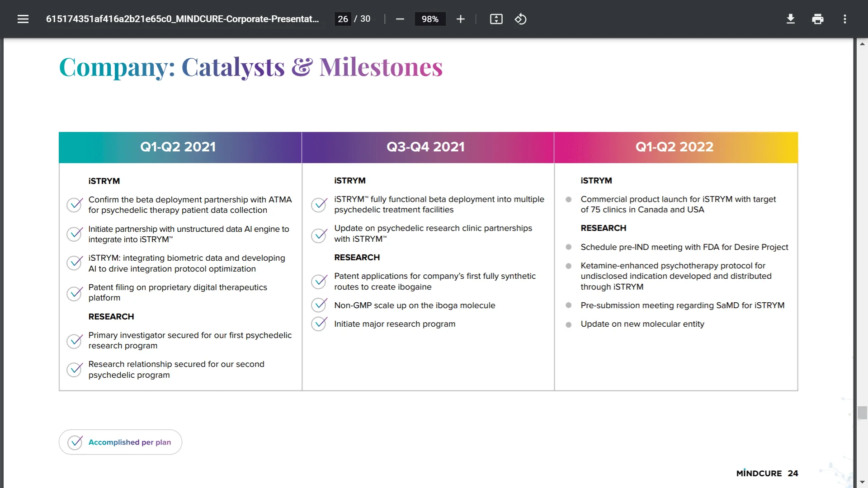Click the PDF file name title
Viewport: 868px width, 488px height.
click(182, 19)
